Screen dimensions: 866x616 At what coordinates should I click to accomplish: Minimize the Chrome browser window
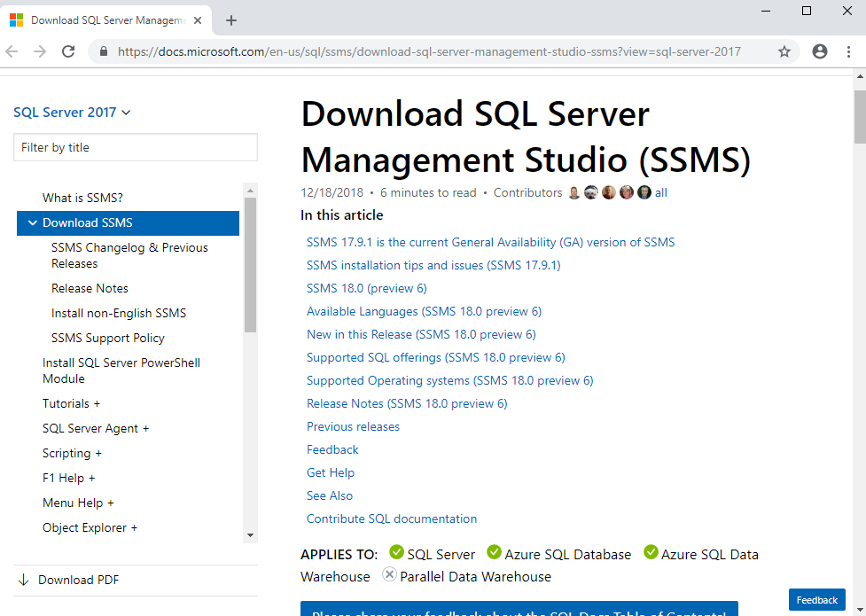tap(766, 11)
